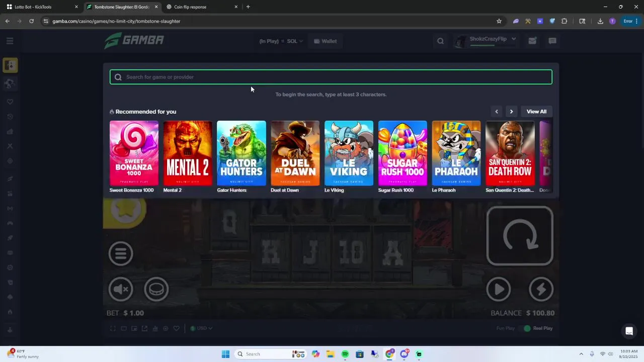Open the Chrome downloads icon
Viewport: 644px width, 362px height.
click(600, 21)
